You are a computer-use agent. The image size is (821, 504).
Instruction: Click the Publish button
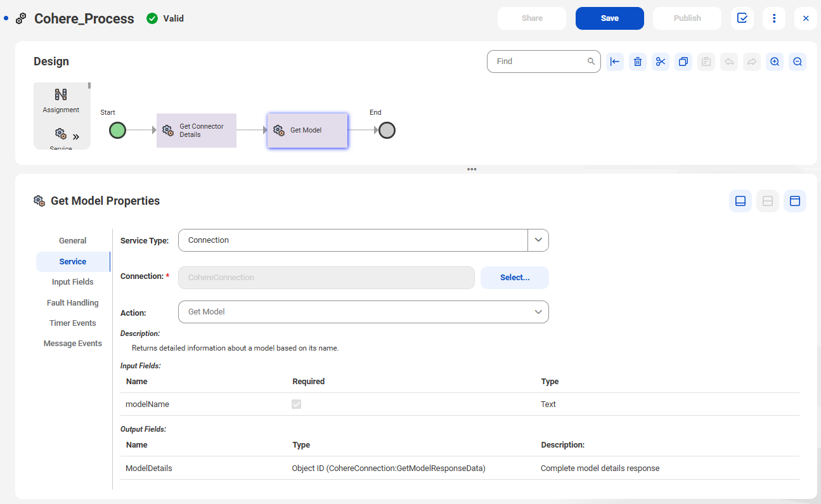tap(687, 18)
